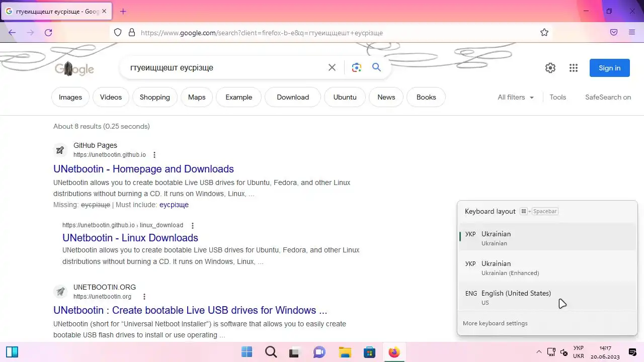Open UNetbootin - Homepage and Downloads link
Screen dimensions: 644x362
143,169
